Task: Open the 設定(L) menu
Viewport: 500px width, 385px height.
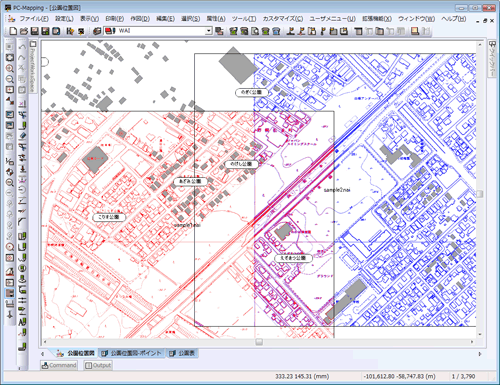Action: tap(64, 19)
